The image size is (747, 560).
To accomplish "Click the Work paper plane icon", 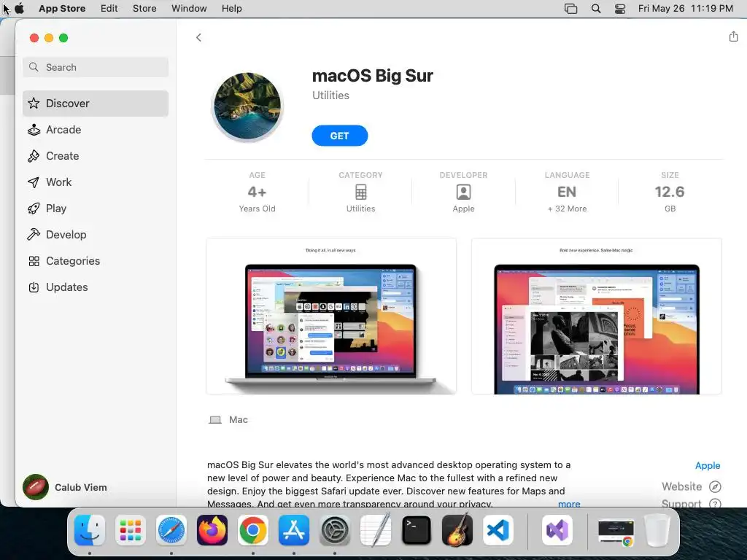I will tap(34, 182).
